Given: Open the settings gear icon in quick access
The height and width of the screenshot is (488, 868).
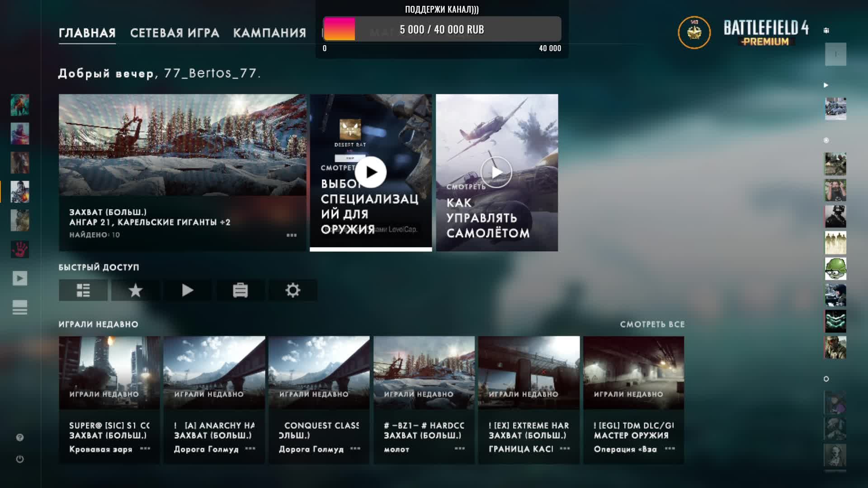Looking at the screenshot, I should (x=293, y=290).
